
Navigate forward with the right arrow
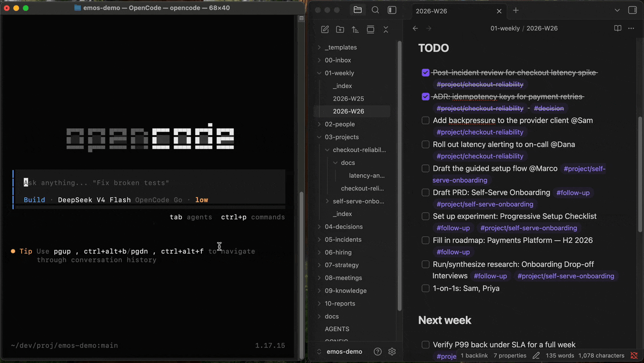[429, 28]
